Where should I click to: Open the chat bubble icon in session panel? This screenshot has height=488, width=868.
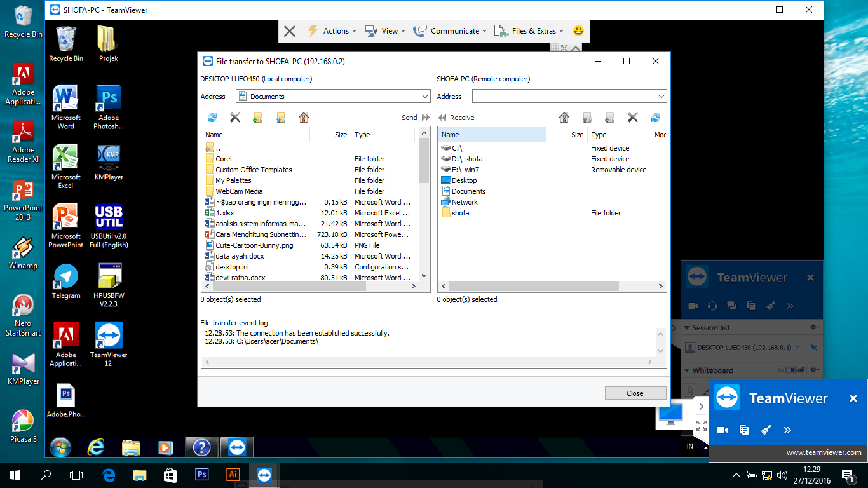732,306
